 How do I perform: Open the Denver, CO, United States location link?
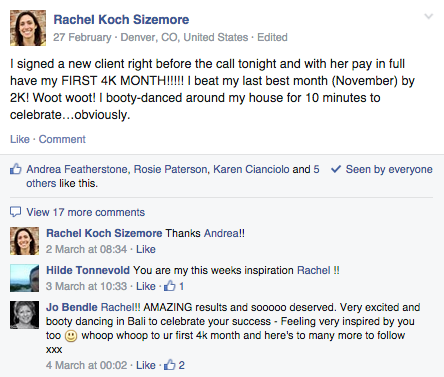[184, 37]
